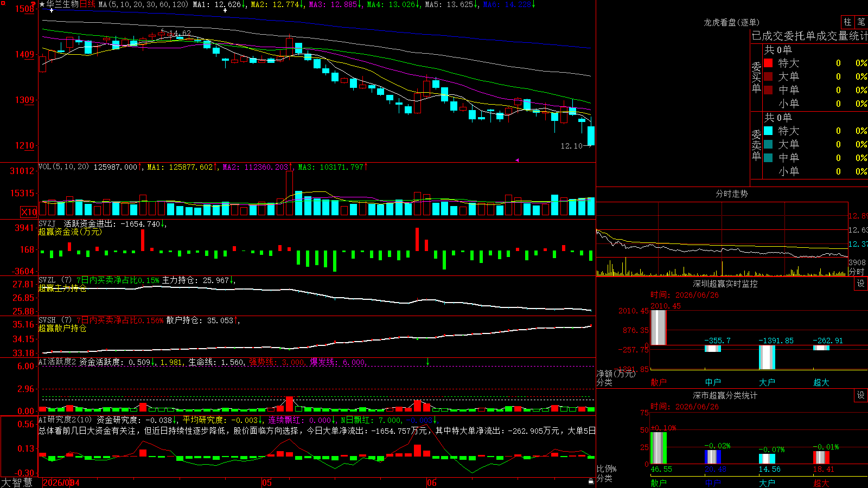Click the 06 month marker on time axis
868x488 pixels.
431,483
